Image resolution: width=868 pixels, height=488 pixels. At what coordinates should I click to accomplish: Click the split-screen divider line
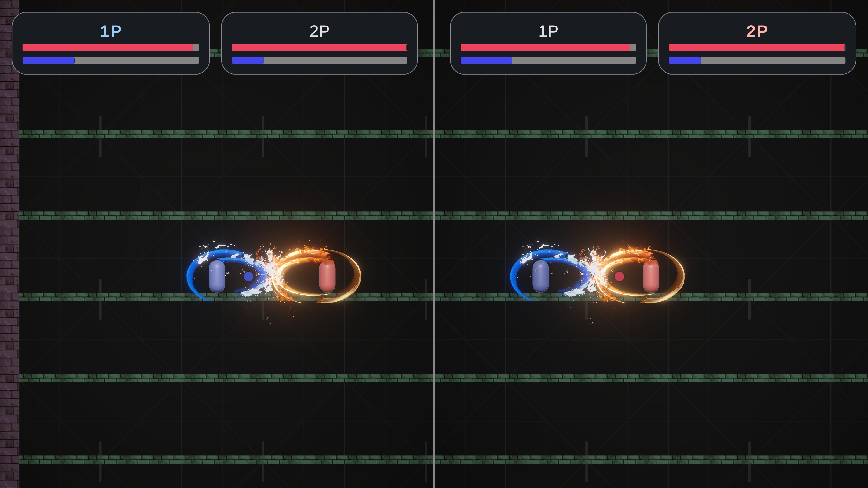click(x=434, y=244)
